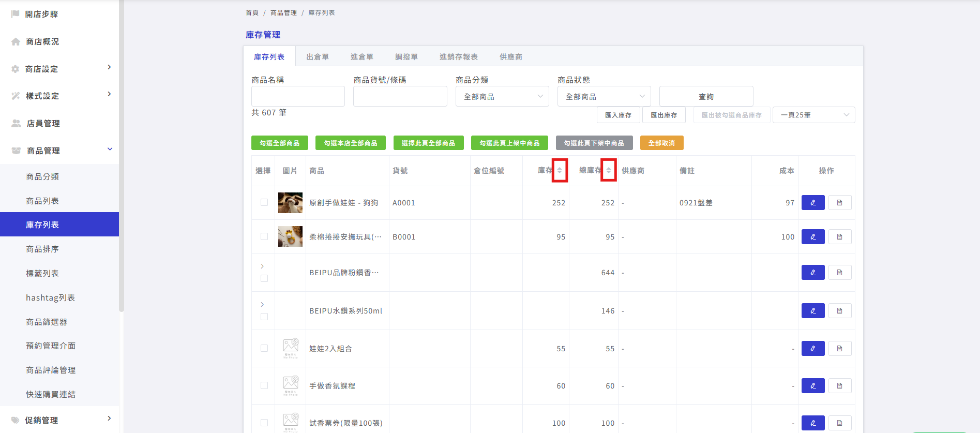
Task: Click the 原創手做娃娃 product thumbnail
Action: 290,203
